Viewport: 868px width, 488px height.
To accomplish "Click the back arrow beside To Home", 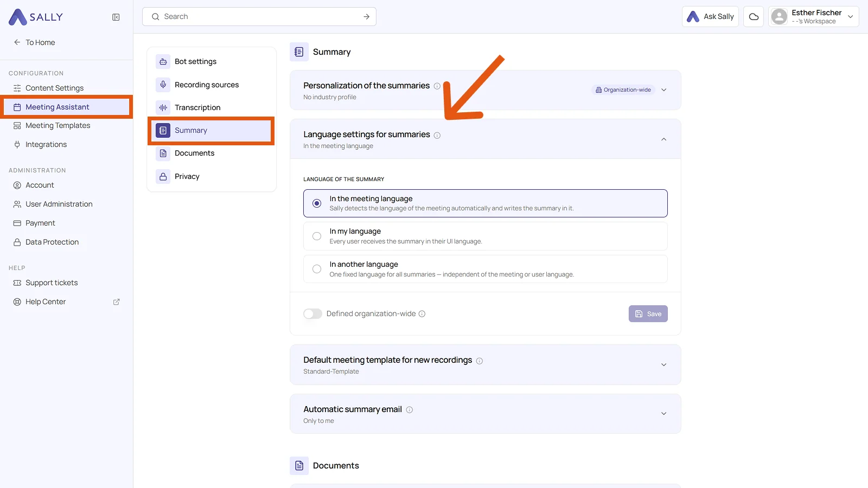I will (17, 42).
